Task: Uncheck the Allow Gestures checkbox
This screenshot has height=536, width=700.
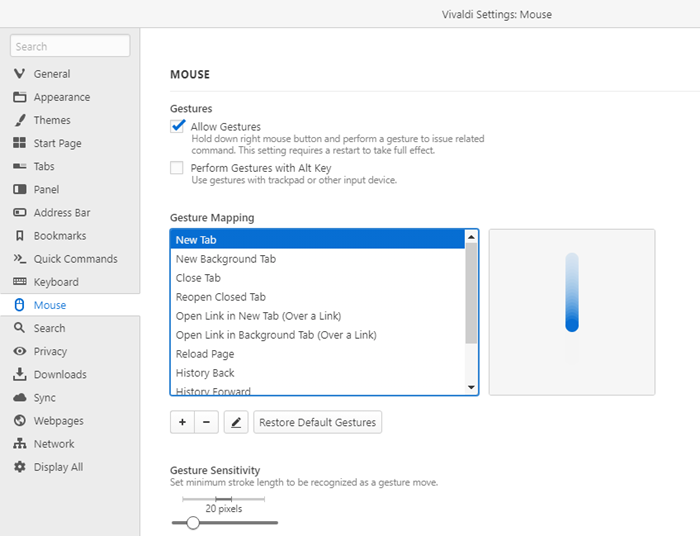Action: (x=177, y=126)
